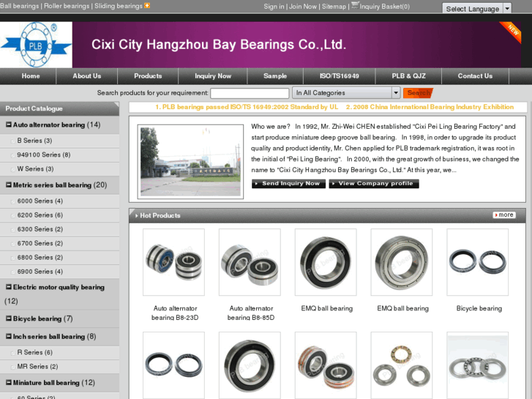532x399 pixels.
Task: Click the PLB company logo
Action: [x=36, y=45]
